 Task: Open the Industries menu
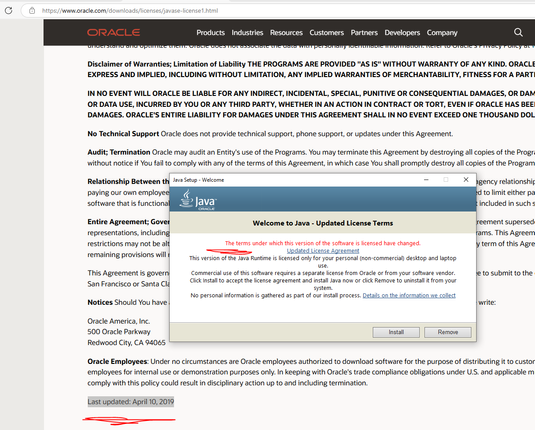247,33
